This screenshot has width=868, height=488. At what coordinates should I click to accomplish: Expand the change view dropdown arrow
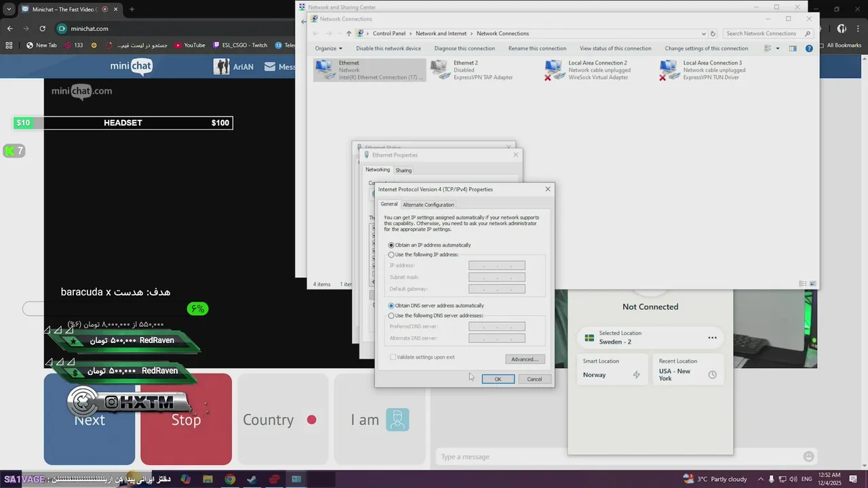tap(777, 48)
